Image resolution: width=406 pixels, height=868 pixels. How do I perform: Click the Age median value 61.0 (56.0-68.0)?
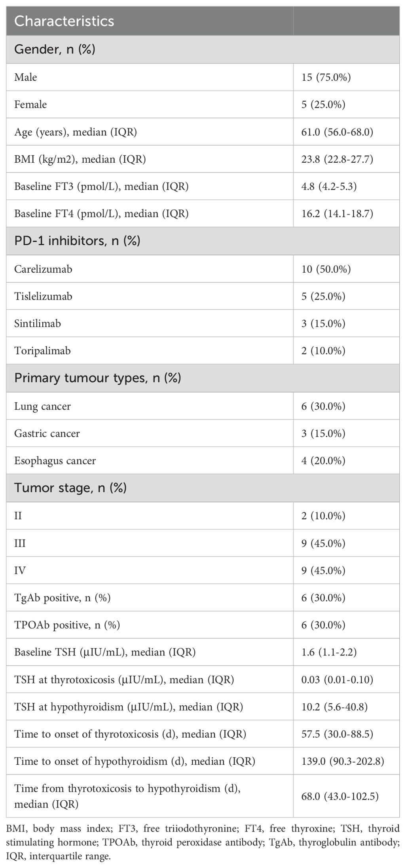[x=337, y=131]
